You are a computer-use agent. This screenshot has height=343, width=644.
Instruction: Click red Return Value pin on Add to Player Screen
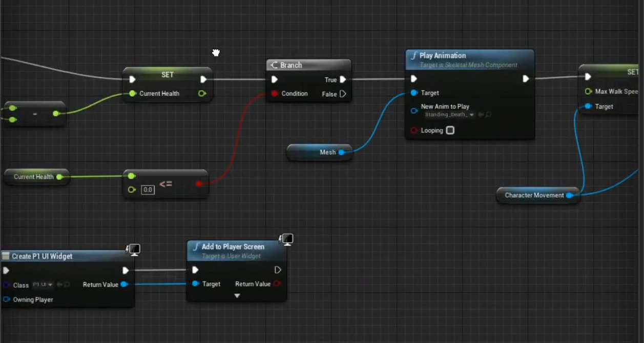pyautogui.click(x=277, y=284)
